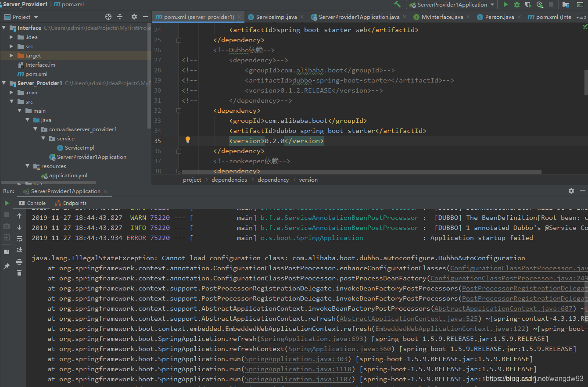
Task: Collapse the resources folder
Action: tap(28, 166)
